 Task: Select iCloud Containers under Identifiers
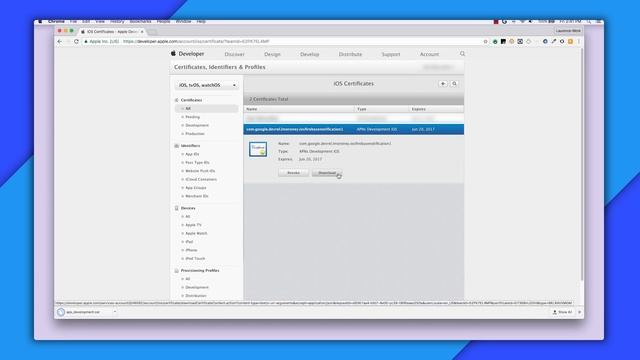coord(201,180)
